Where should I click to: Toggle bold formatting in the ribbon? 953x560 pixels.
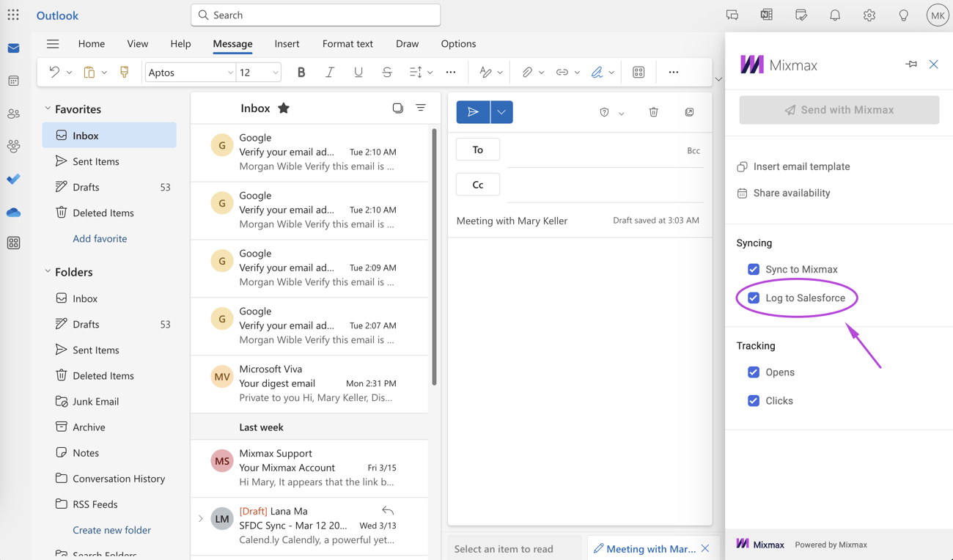point(301,72)
